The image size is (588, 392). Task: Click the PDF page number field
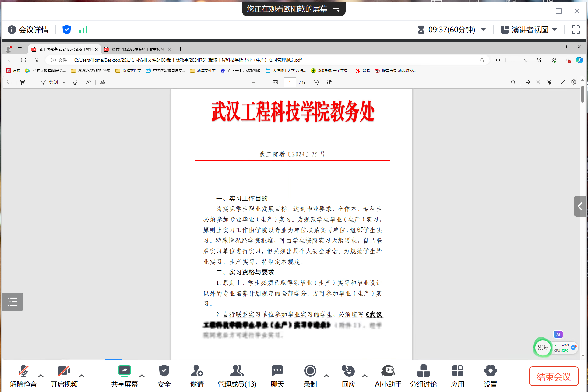click(x=290, y=82)
